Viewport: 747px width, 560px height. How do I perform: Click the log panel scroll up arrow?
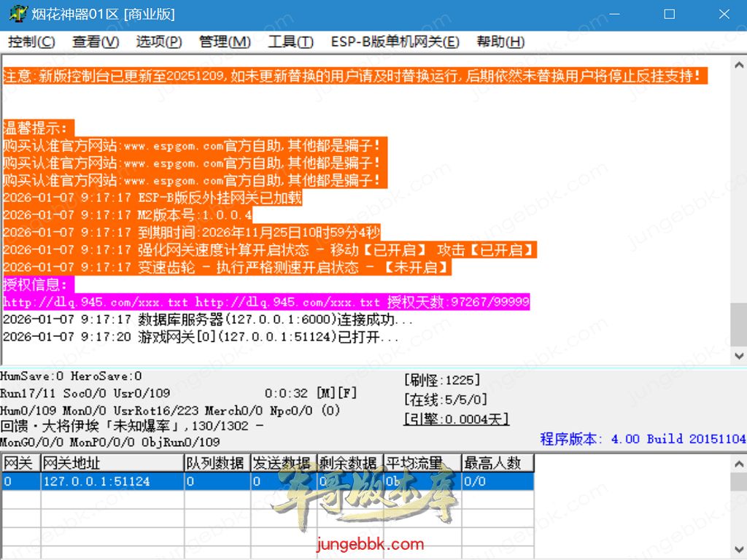[x=738, y=63]
